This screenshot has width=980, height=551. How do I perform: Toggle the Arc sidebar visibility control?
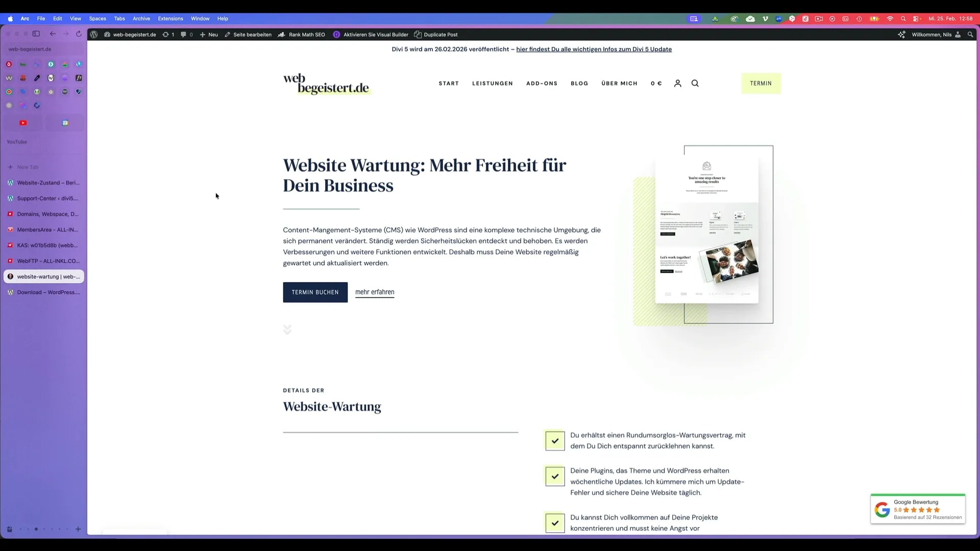[x=36, y=34]
